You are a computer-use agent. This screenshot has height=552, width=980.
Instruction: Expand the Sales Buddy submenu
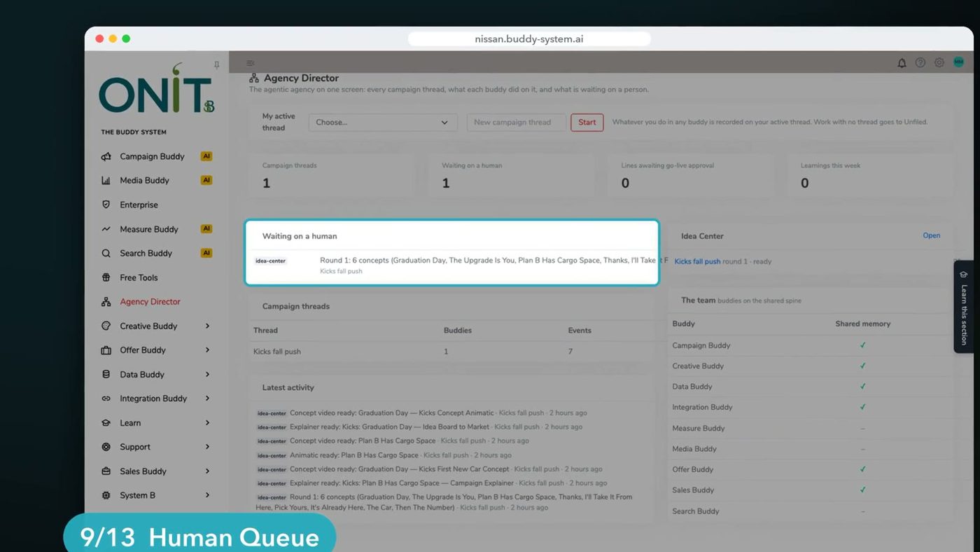pyautogui.click(x=207, y=471)
